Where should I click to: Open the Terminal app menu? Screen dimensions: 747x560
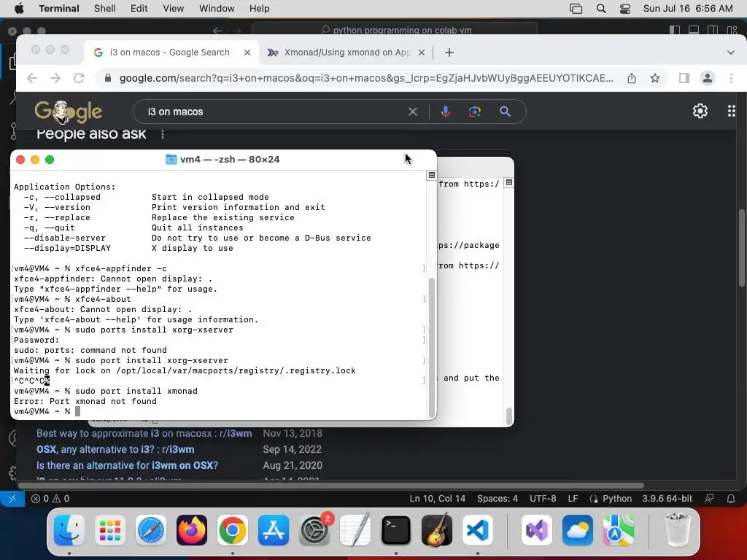[58, 8]
